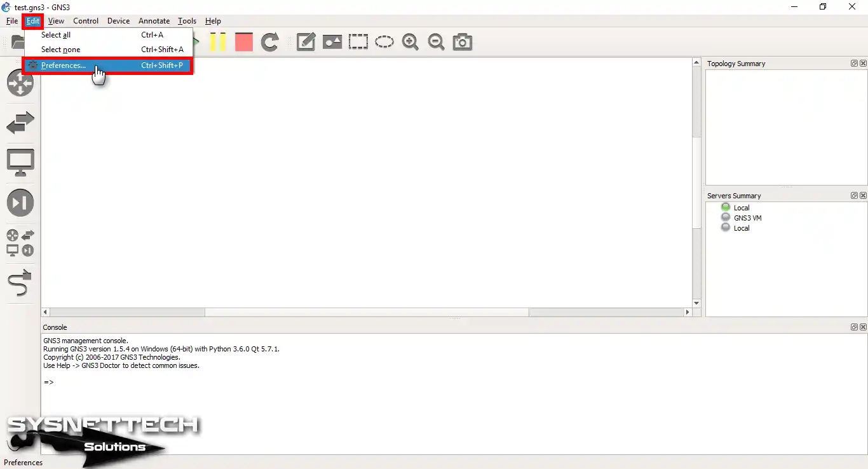
Task: Select the GNS3 VM server entry
Action: point(747,218)
